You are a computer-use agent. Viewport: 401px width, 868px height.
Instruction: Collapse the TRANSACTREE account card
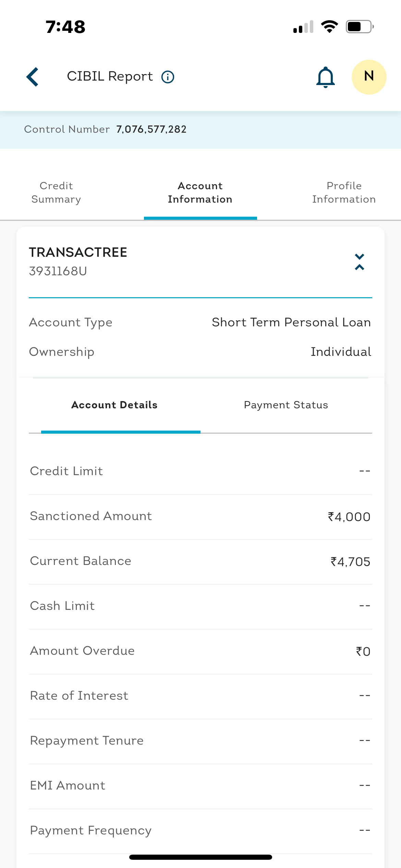[x=359, y=262]
